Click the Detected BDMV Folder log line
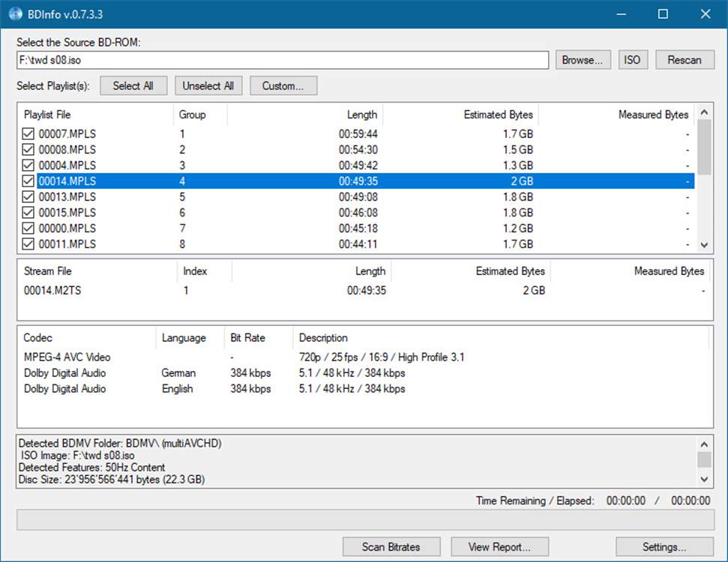Screen dimensions: 728x562 coord(120,443)
